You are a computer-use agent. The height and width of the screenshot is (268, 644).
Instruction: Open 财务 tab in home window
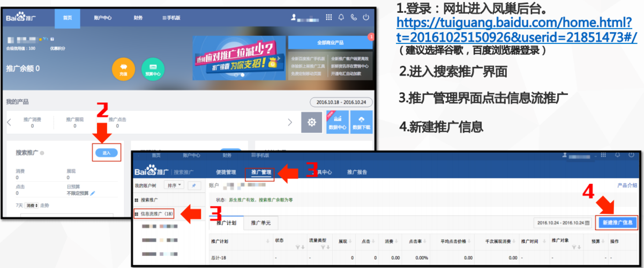pos(138,18)
